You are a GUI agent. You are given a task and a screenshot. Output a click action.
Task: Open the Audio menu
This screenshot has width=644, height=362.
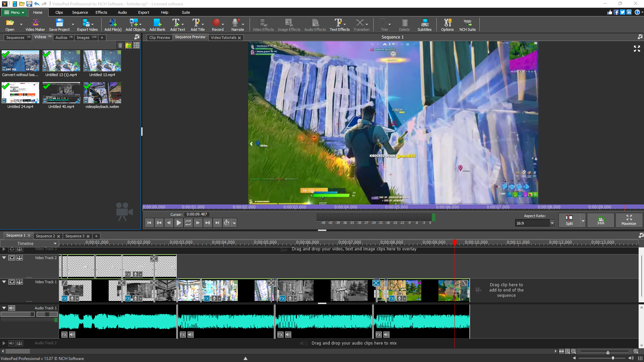[x=122, y=12]
